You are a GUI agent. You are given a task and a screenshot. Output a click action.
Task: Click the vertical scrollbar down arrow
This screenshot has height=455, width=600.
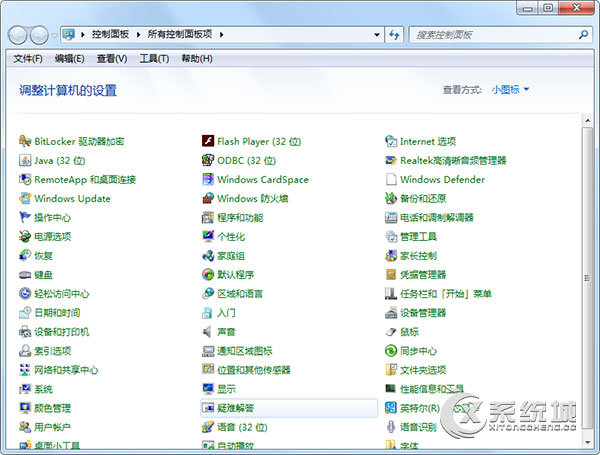tap(587, 443)
